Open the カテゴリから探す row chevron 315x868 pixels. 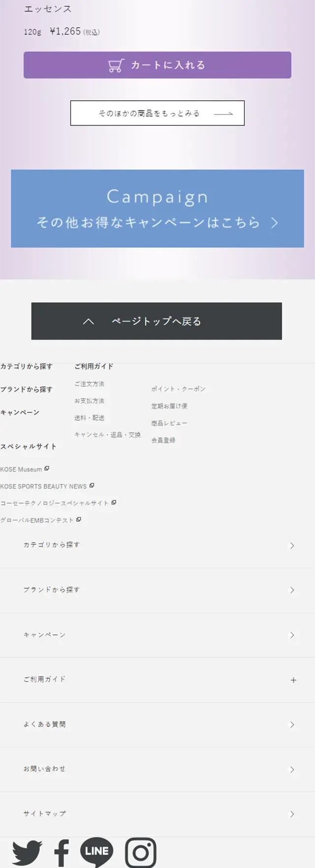(292, 546)
